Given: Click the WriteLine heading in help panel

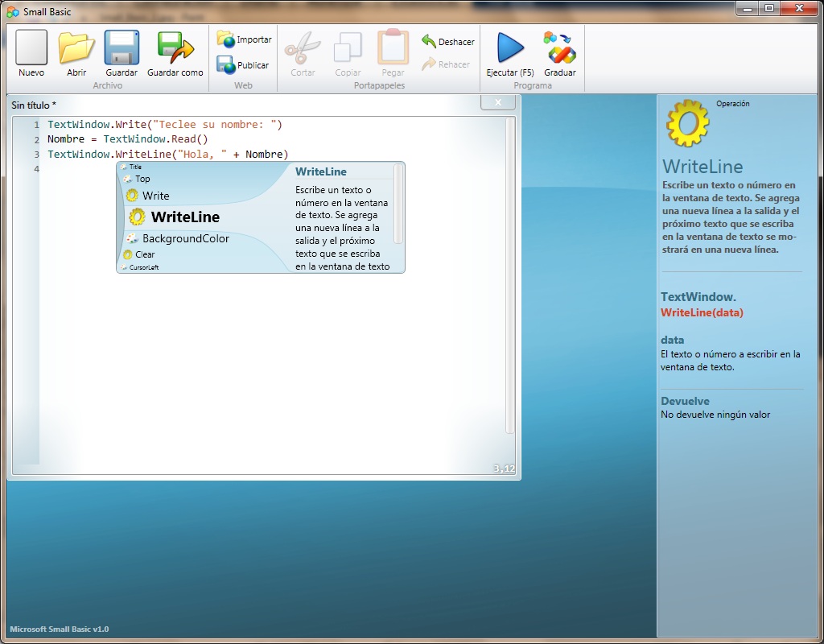Looking at the screenshot, I should point(702,167).
